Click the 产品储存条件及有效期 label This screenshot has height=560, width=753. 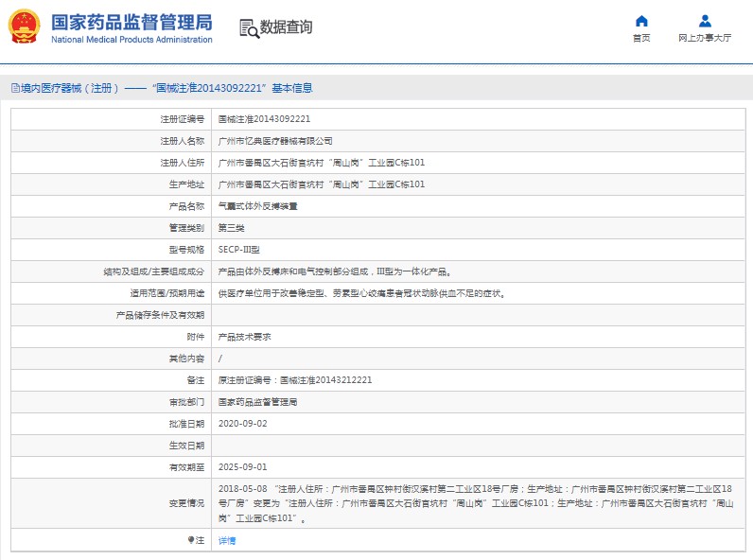[160, 316]
